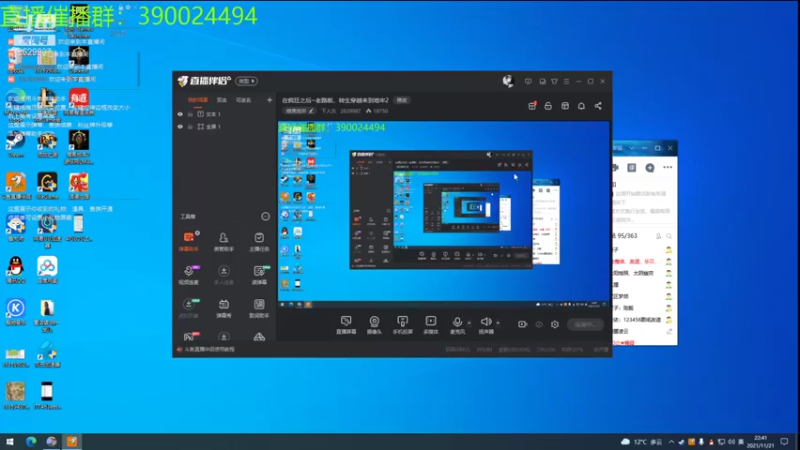Open the 房管助手 tool
The width and height of the screenshot is (800, 450).
(223, 242)
